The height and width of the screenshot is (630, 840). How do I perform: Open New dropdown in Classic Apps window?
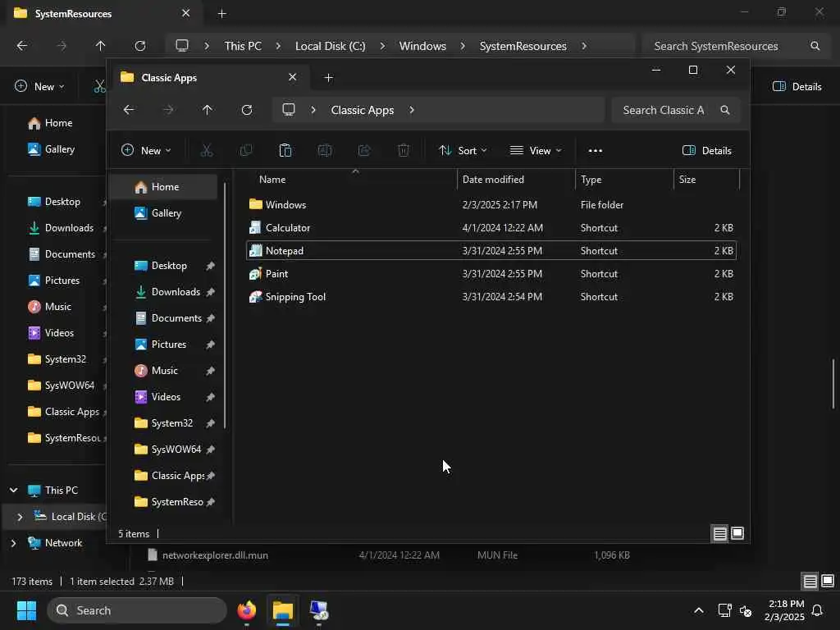click(146, 151)
